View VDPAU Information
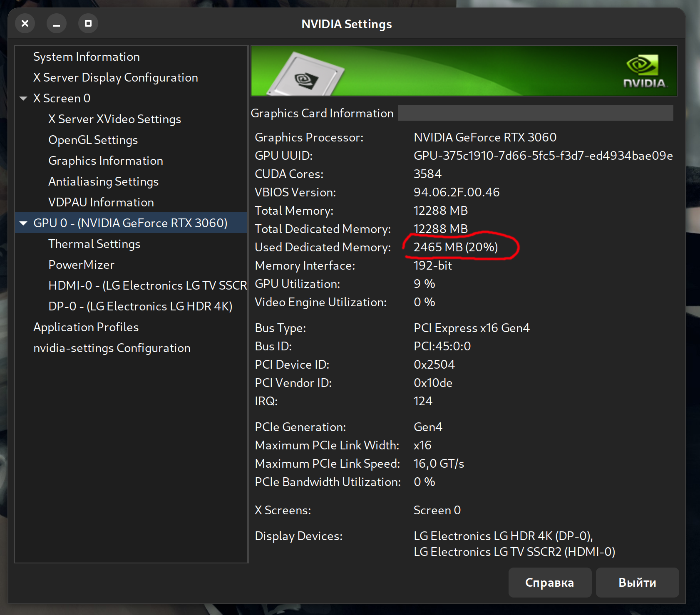The width and height of the screenshot is (700, 615). 101,202
